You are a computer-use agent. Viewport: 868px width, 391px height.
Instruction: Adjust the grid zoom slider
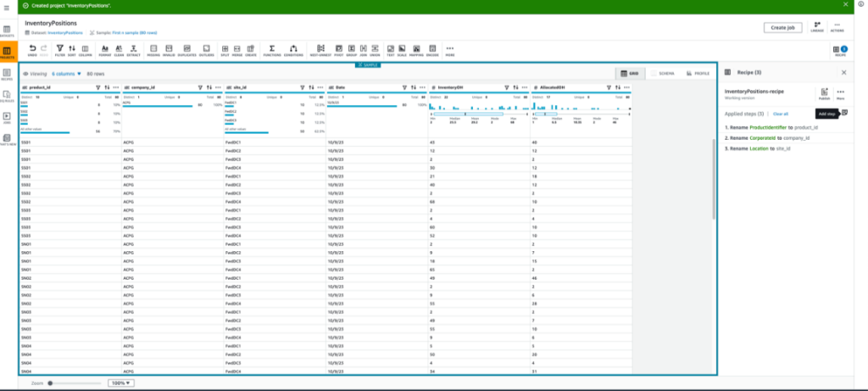pyautogui.click(x=52, y=383)
